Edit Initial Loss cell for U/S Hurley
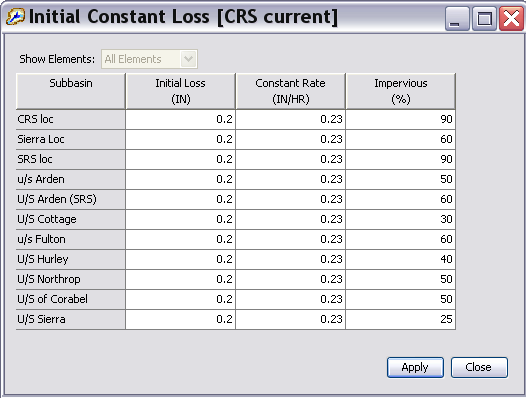Image resolution: width=526 pixels, height=398 pixels. 181,259
